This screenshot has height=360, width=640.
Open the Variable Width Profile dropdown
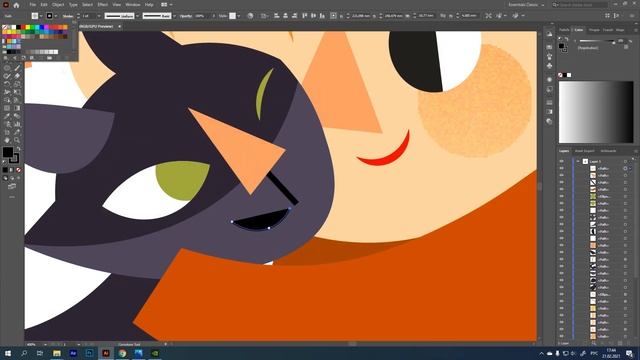(x=137, y=16)
